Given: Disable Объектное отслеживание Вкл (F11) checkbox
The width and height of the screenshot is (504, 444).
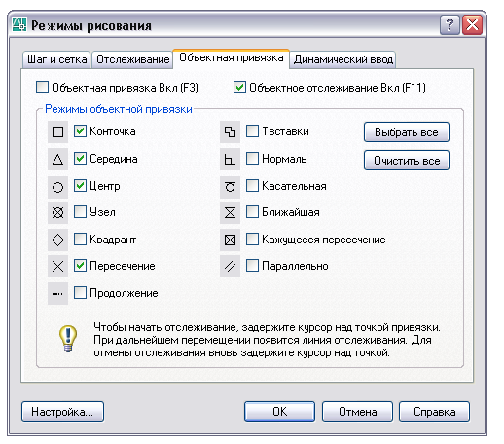Looking at the screenshot, I should (x=239, y=88).
